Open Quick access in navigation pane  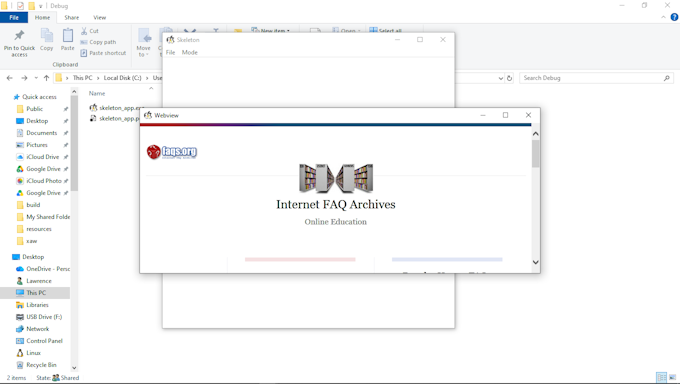click(39, 97)
